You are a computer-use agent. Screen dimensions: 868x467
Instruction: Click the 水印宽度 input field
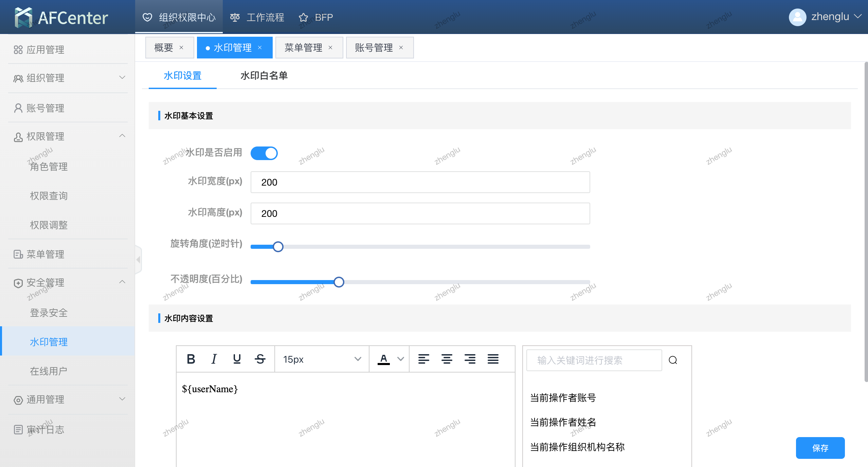point(420,182)
